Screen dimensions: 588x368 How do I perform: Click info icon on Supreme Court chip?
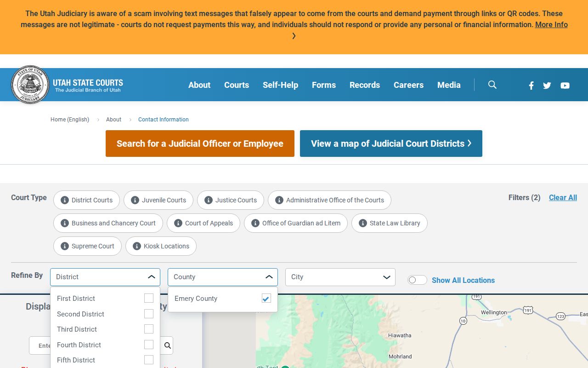[x=65, y=246]
